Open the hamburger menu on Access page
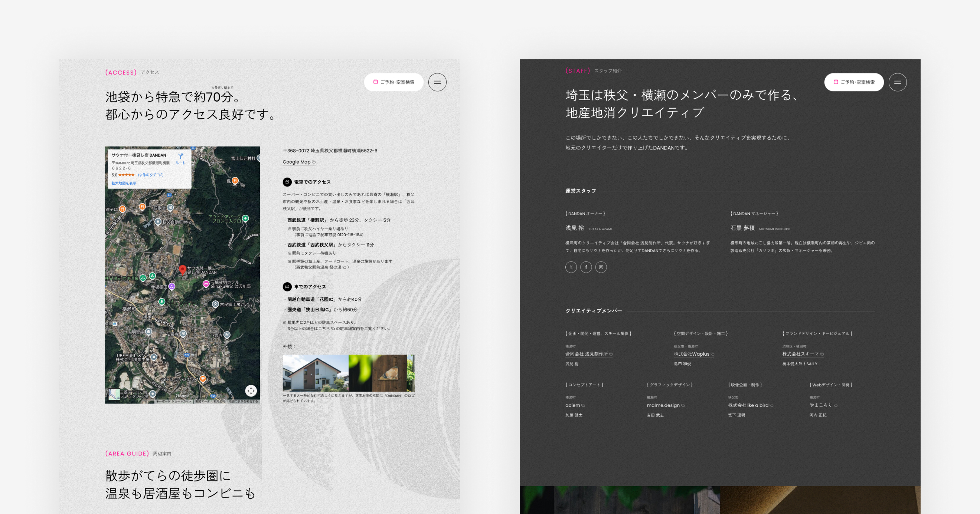The height and width of the screenshot is (514, 980). click(437, 82)
